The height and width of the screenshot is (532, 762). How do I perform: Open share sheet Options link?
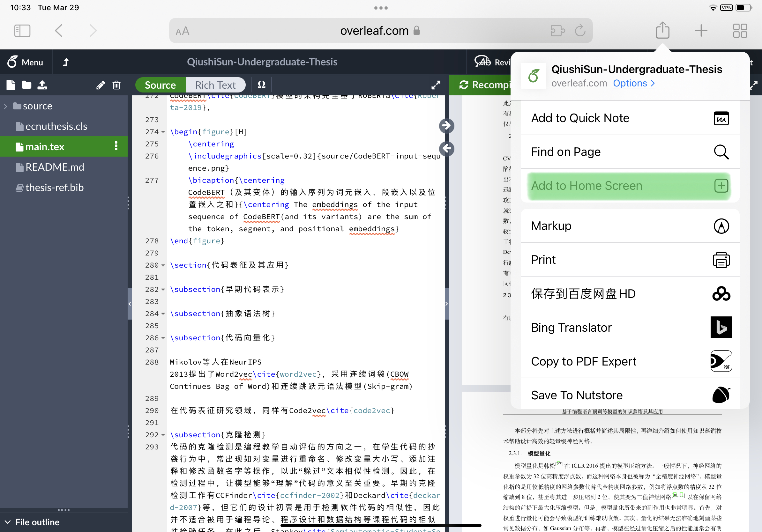[633, 83]
